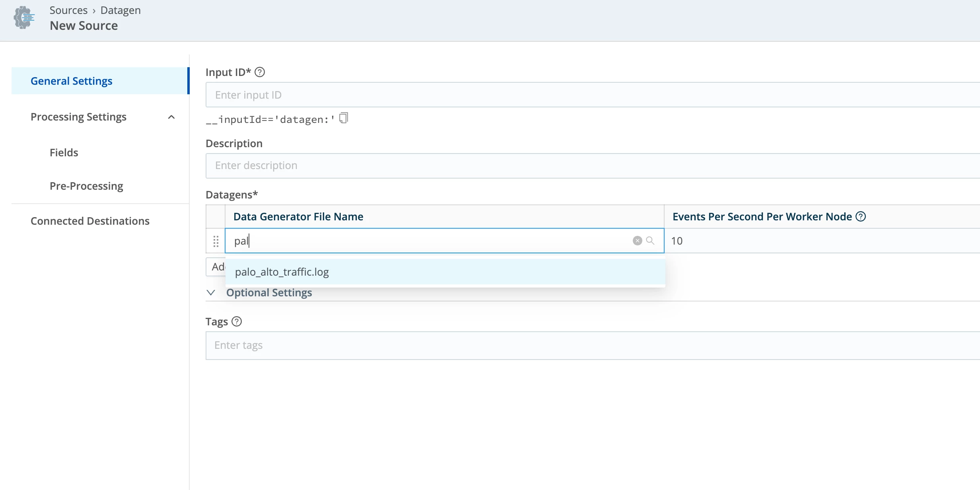This screenshot has width=980, height=490.
Task: Go to Sources breadcrumb link
Action: [68, 10]
